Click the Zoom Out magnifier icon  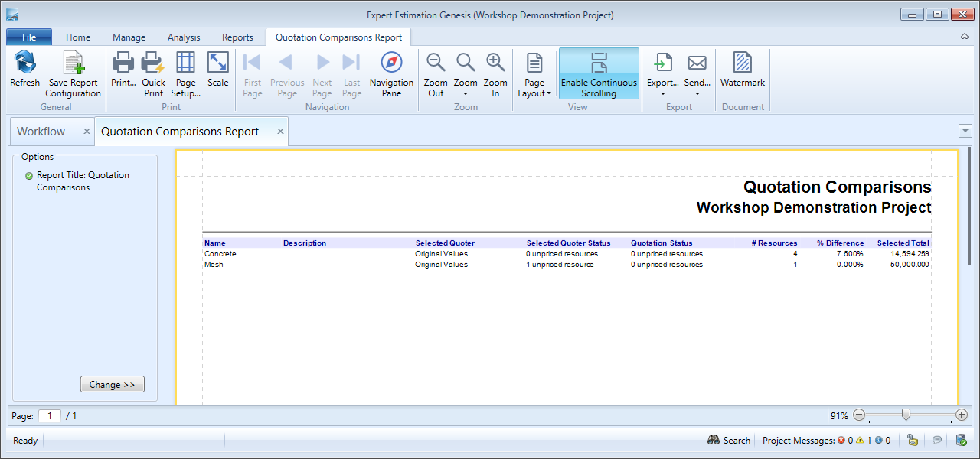pyautogui.click(x=436, y=63)
